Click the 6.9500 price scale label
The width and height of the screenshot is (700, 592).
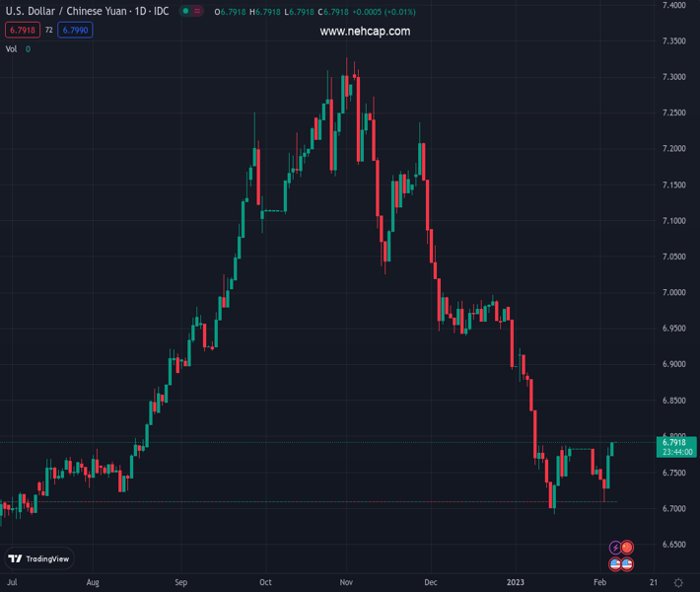click(674, 329)
